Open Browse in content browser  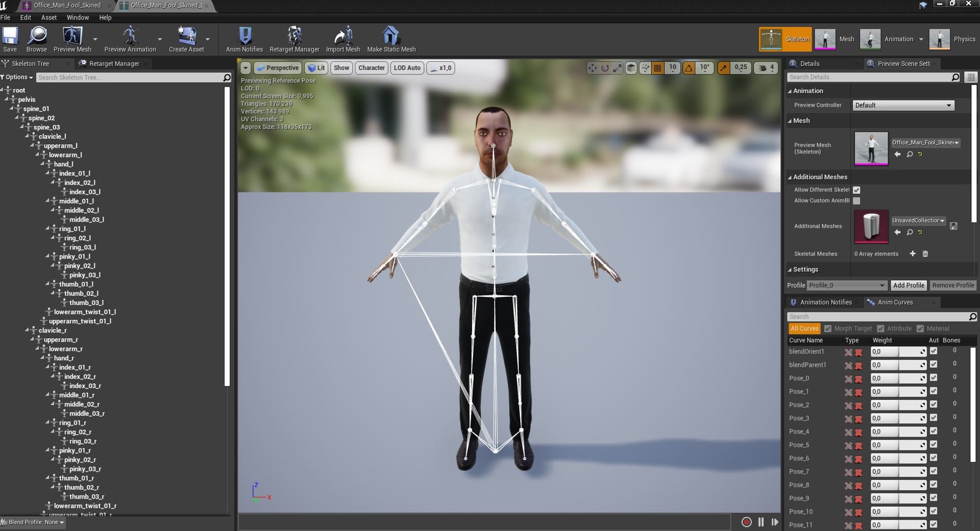pyautogui.click(x=37, y=39)
